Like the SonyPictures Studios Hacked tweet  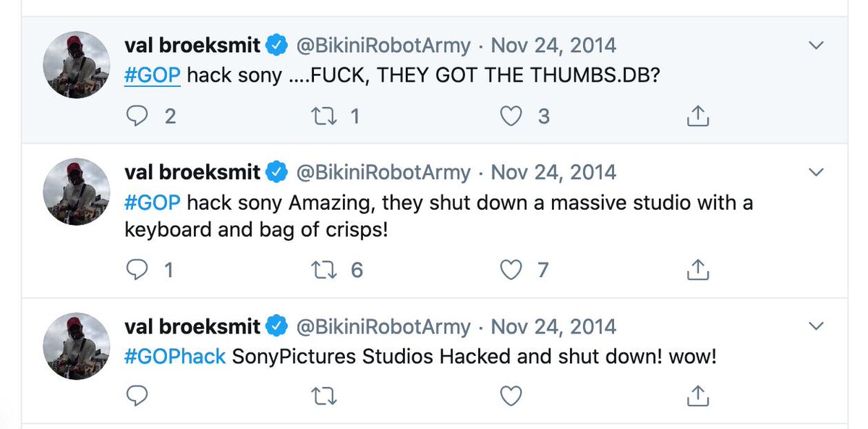(x=511, y=394)
